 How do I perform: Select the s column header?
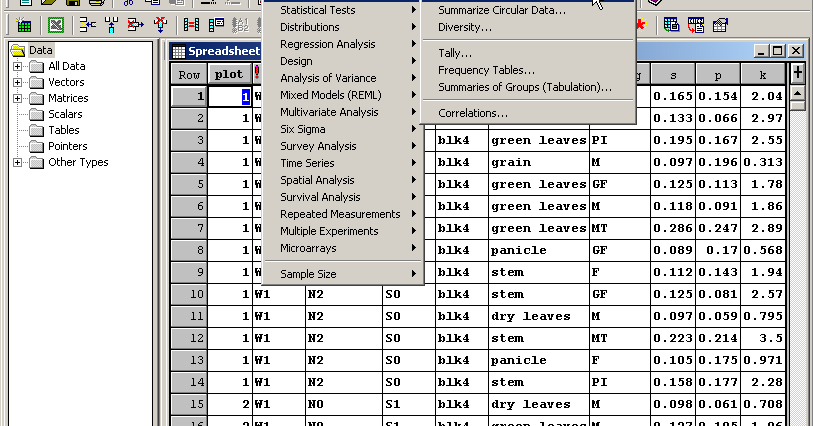(x=672, y=74)
